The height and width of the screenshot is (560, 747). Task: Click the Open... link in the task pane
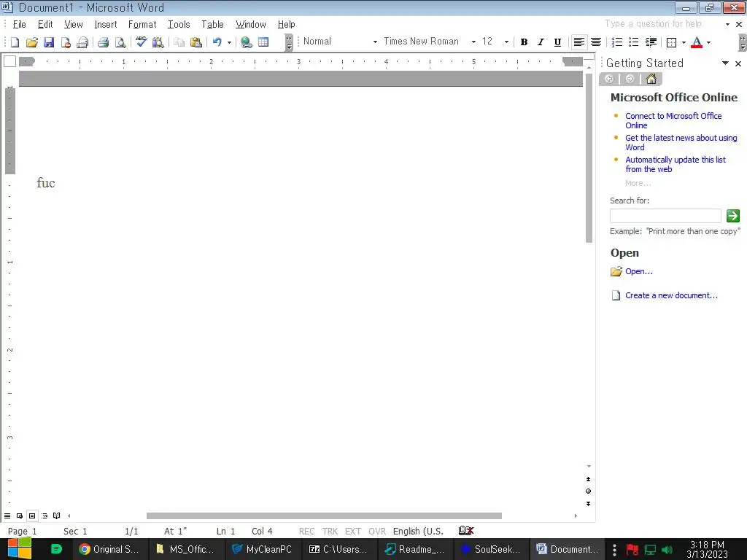coord(639,271)
